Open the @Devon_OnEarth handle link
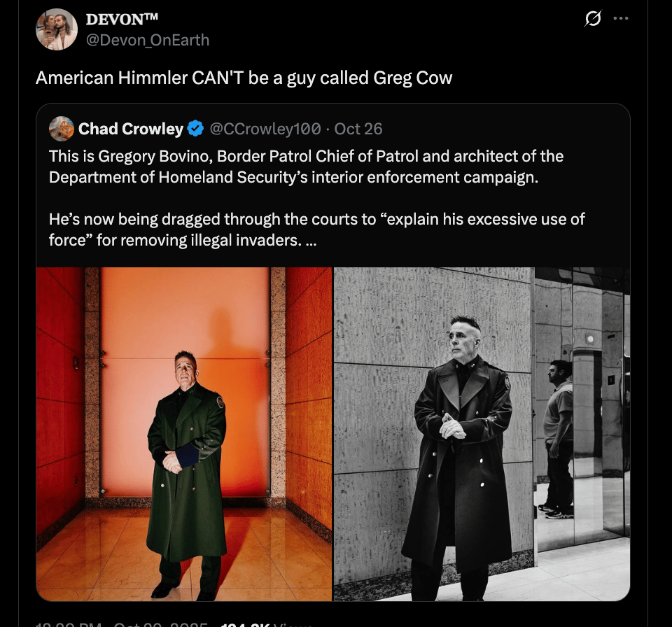The width and height of the screenshot is (672, 627). tap(148, 40)
